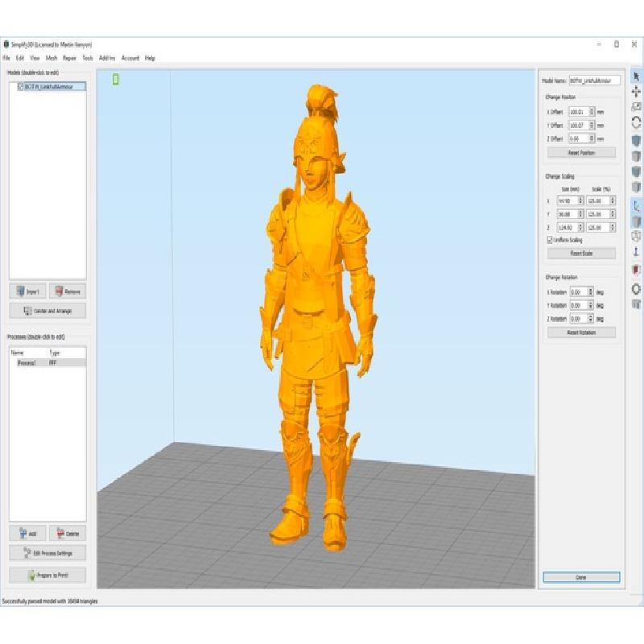
Task: Click the Reset Scale button
Action: [x=581, y=253]
